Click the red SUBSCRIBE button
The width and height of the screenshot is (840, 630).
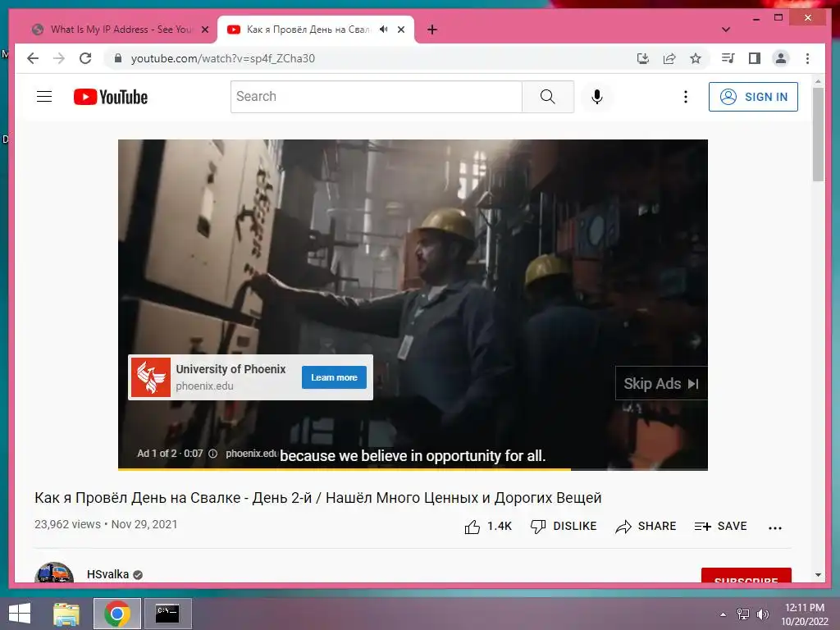pyautogui.click(x=746, y=575)
